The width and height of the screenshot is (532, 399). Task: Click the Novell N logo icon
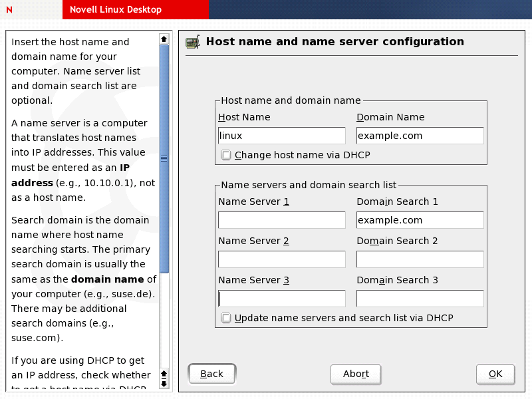click(9, 9)
